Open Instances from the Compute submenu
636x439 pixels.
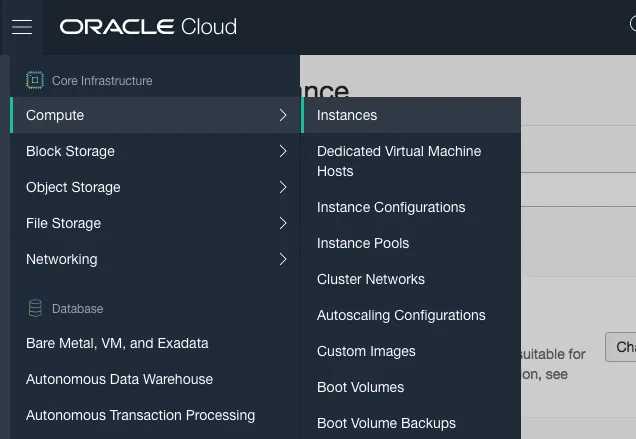click(x=347, y=115)
